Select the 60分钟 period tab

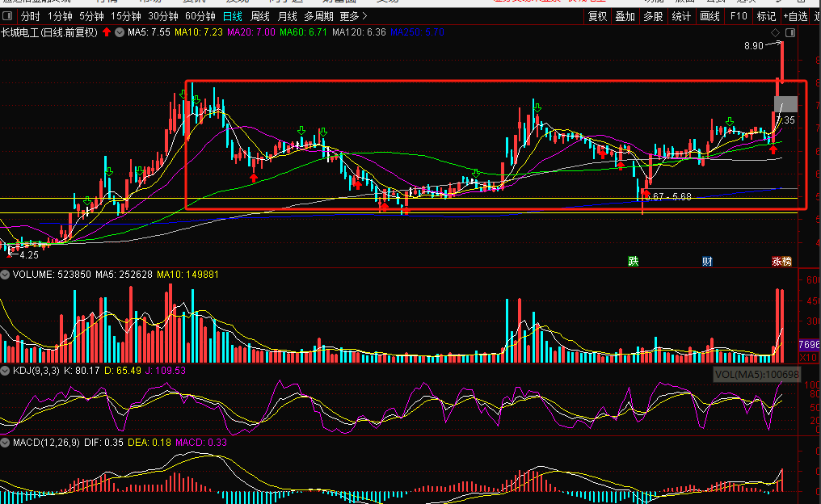coord(200,16)
